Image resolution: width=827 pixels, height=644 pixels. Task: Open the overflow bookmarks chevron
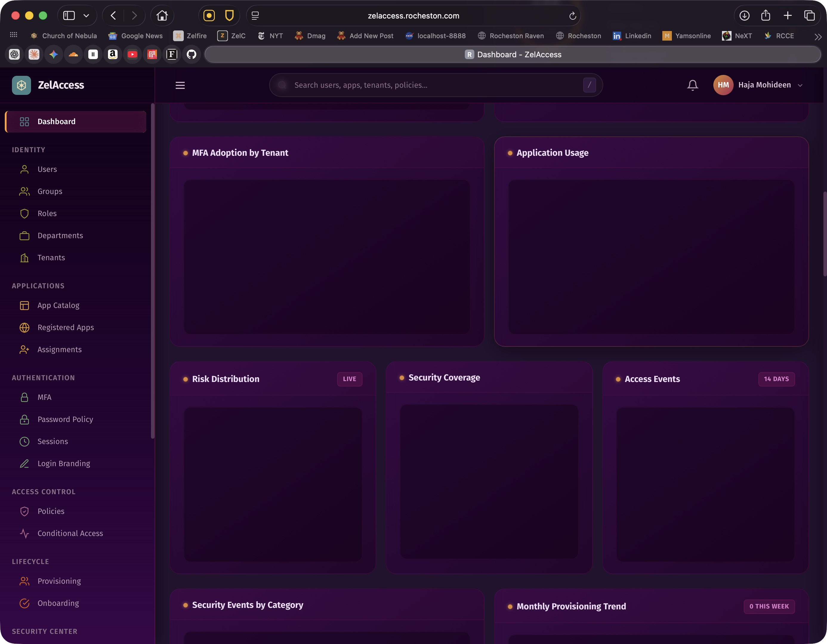pyautogui.click(x=817, y=36)
